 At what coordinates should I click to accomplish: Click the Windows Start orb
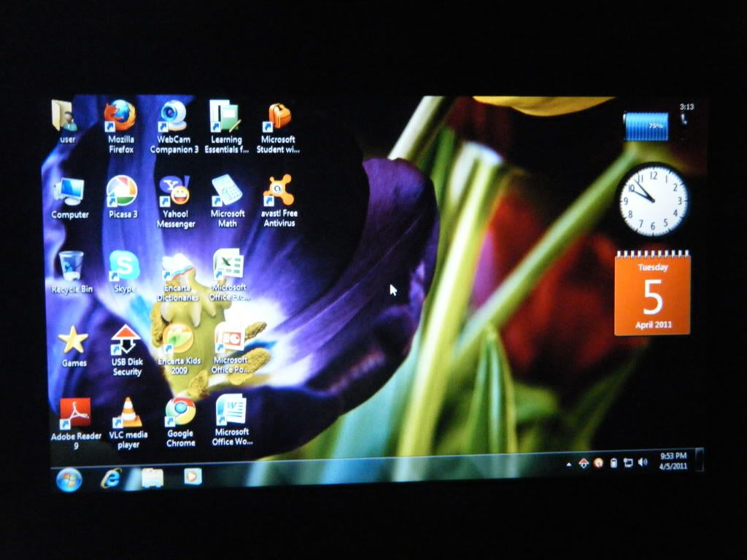click(x=69, y=480)
